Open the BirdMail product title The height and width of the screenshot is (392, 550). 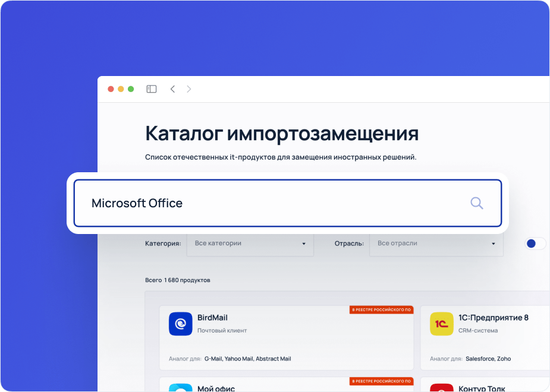[x=212, y=318]
